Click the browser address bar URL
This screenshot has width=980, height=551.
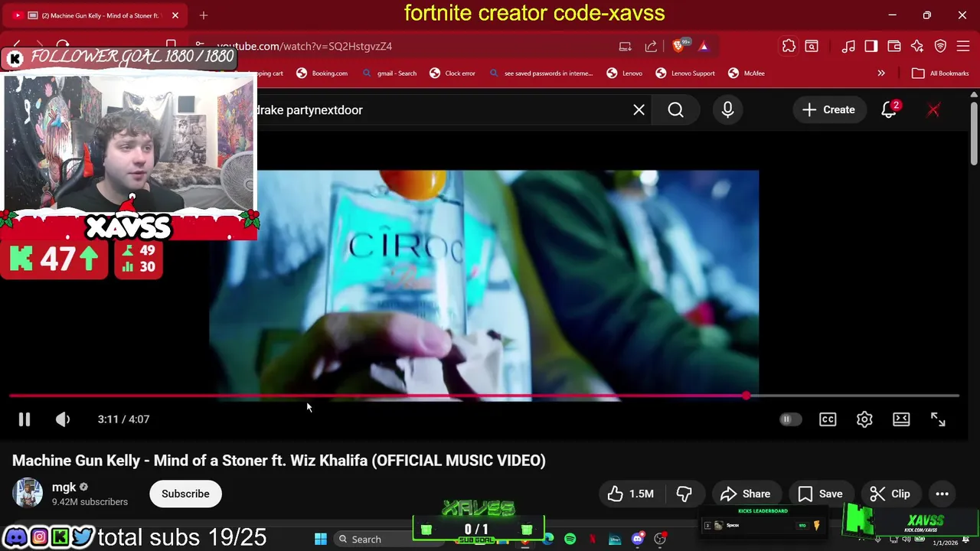[x=304, y=46]
